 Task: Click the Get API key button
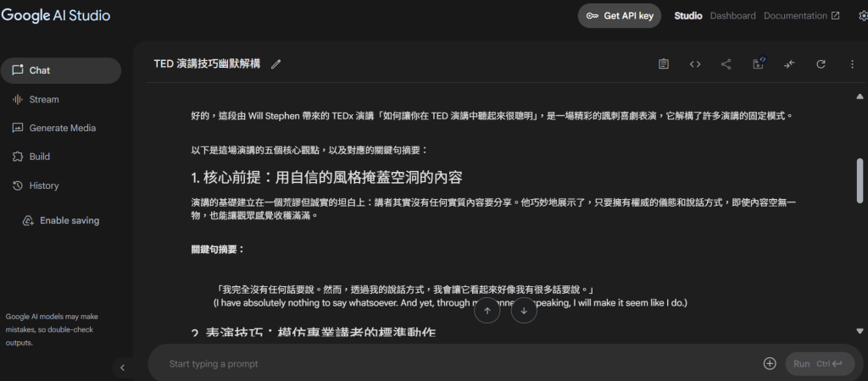pos(619,16)
